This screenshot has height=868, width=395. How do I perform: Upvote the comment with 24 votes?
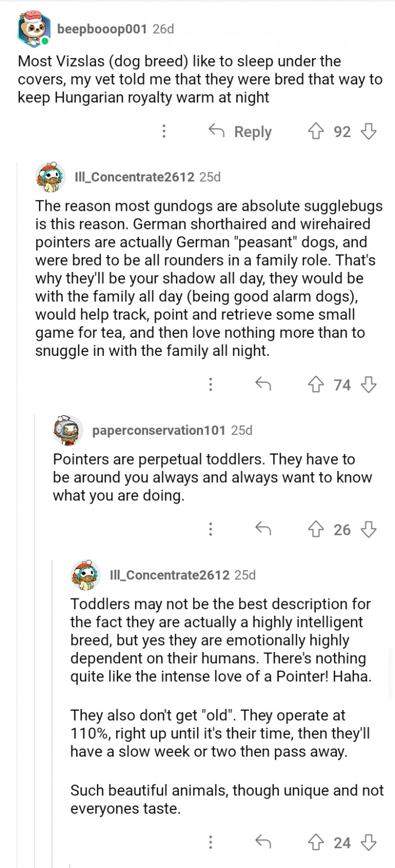click(315, 843)
